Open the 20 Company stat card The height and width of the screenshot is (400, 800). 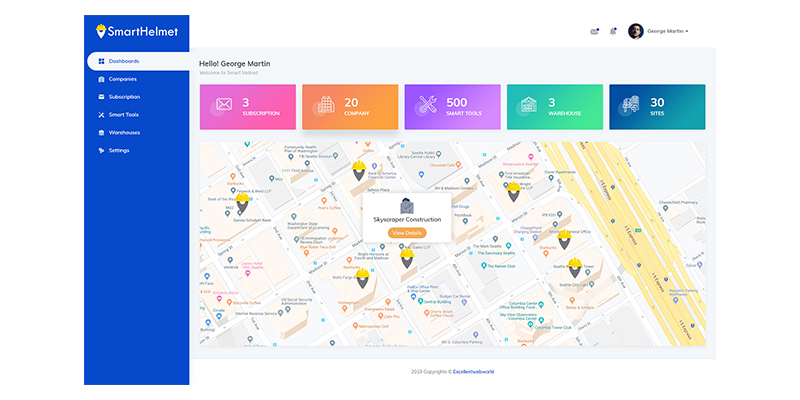pyautogui.click(x=350, y=107)
